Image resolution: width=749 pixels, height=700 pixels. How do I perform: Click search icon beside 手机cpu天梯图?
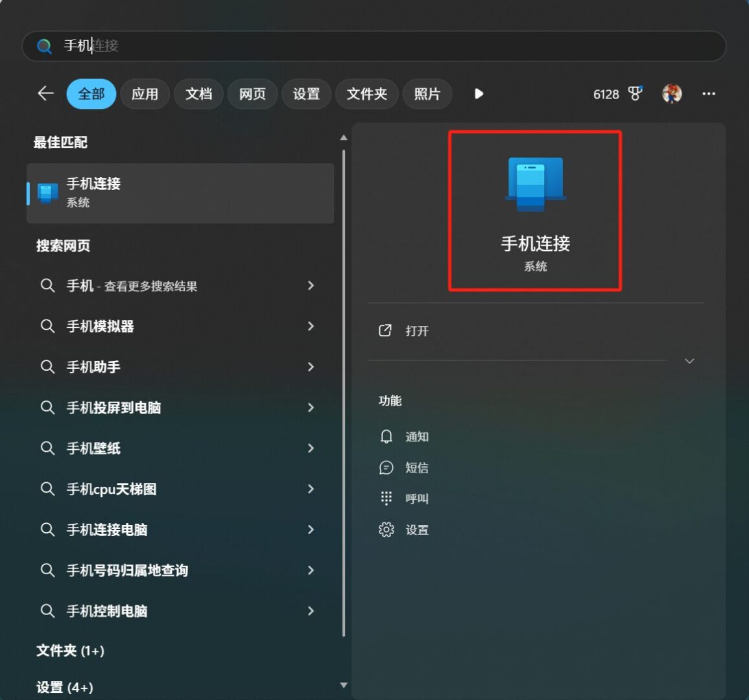pos(47,489)
